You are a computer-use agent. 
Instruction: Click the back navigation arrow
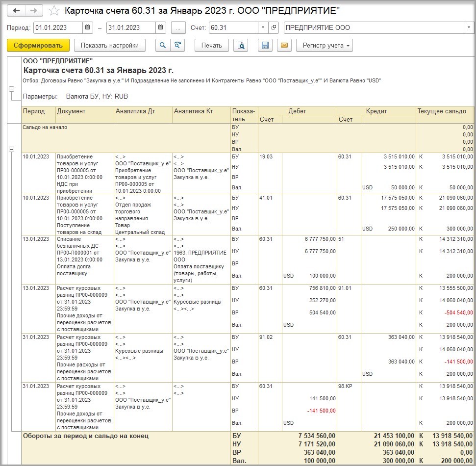click(16, 11)
